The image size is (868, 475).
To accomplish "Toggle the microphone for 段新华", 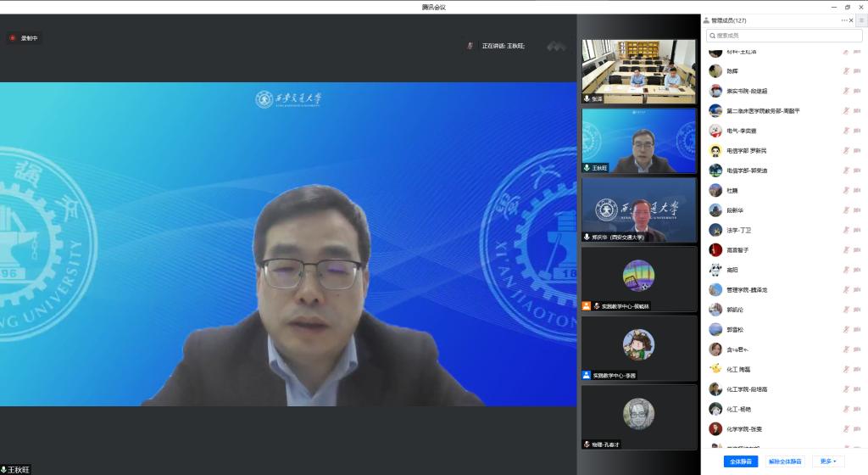I will pos(845,210).
